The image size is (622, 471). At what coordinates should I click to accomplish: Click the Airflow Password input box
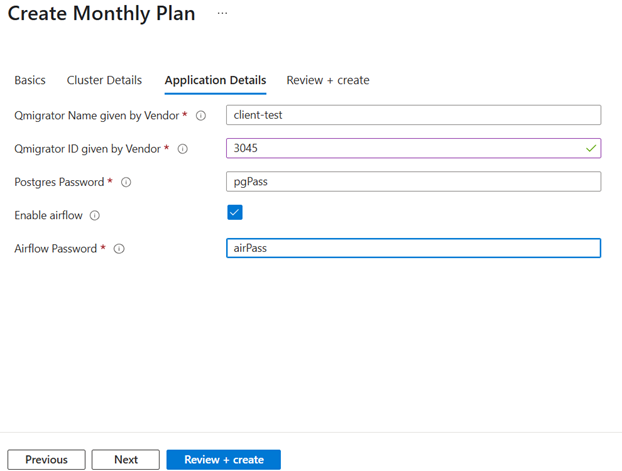tap(413, 248)
